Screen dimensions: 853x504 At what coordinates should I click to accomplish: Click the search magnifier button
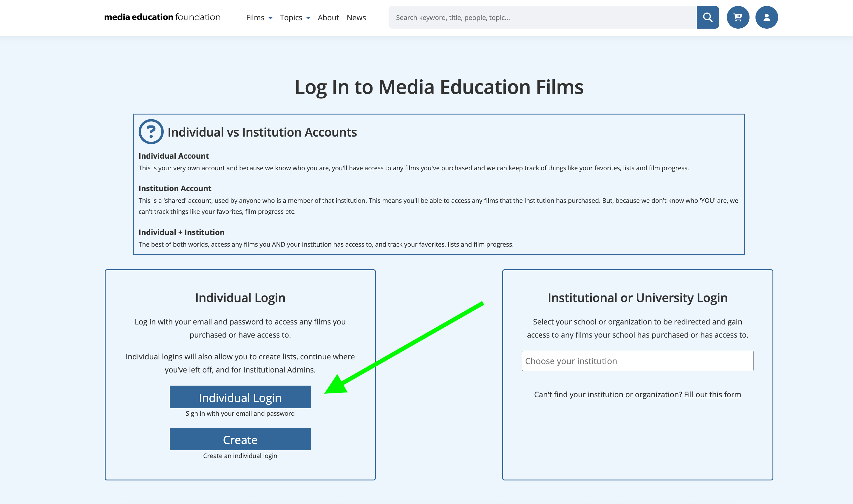point(707,17)
